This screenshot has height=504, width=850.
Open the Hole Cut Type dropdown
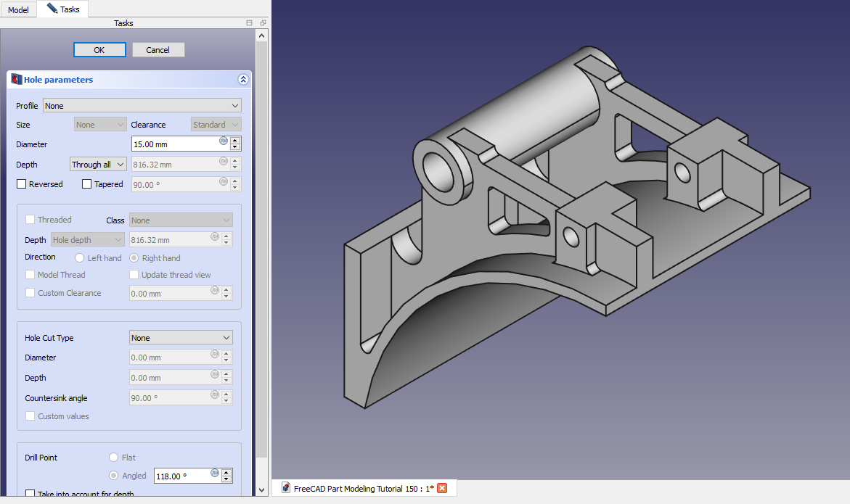(181, 338)
